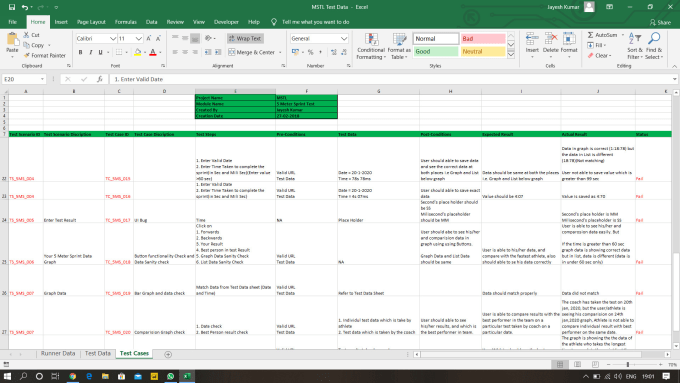Undo the last action in the title bar
680x383 pixels.
click(25, 7)
